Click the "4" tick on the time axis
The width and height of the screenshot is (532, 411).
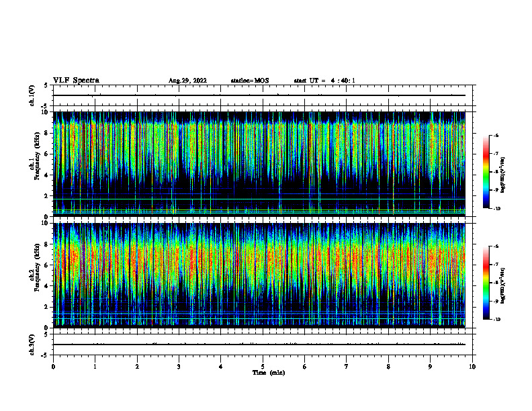coord(221,367)
